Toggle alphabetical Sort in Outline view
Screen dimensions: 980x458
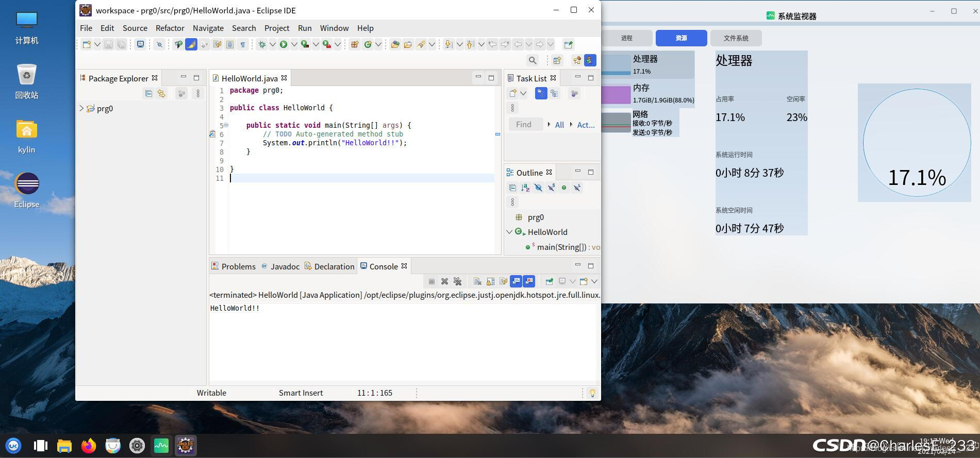click(525, 188)
